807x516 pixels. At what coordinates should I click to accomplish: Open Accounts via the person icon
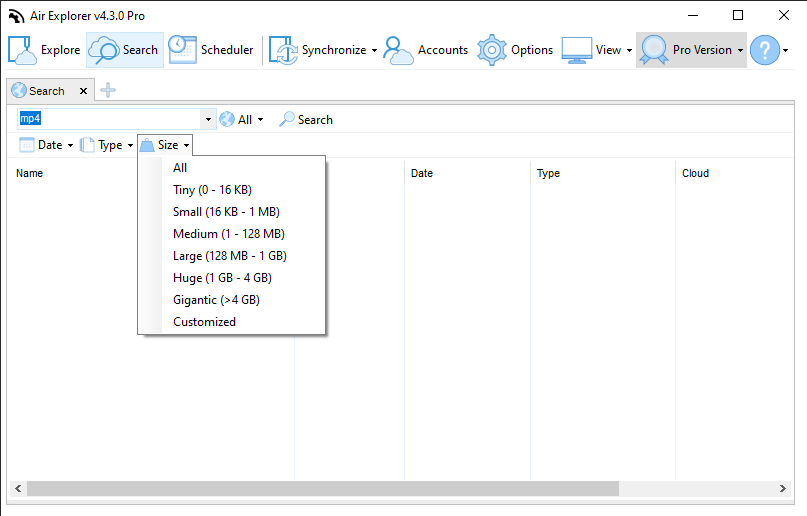click(398, 50)
